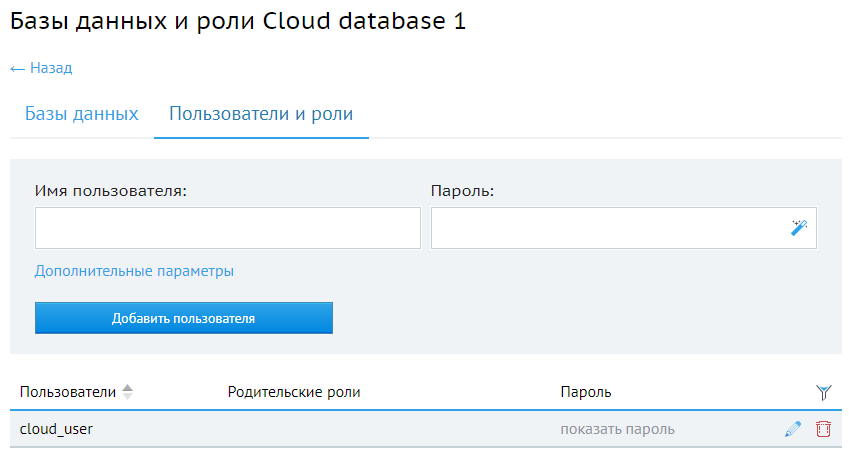Click the Пароль: label above the input
Screen dimensions: 849x461
point(463,190)
